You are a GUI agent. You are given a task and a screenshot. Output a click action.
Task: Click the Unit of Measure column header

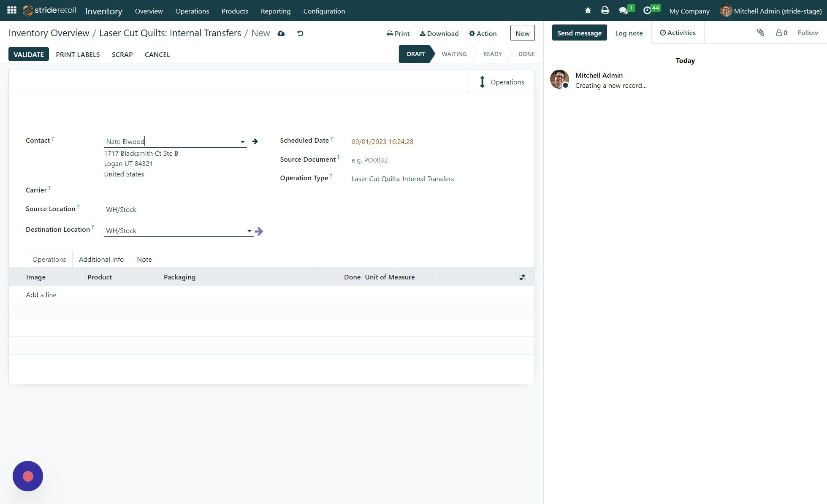click(401, 277)
